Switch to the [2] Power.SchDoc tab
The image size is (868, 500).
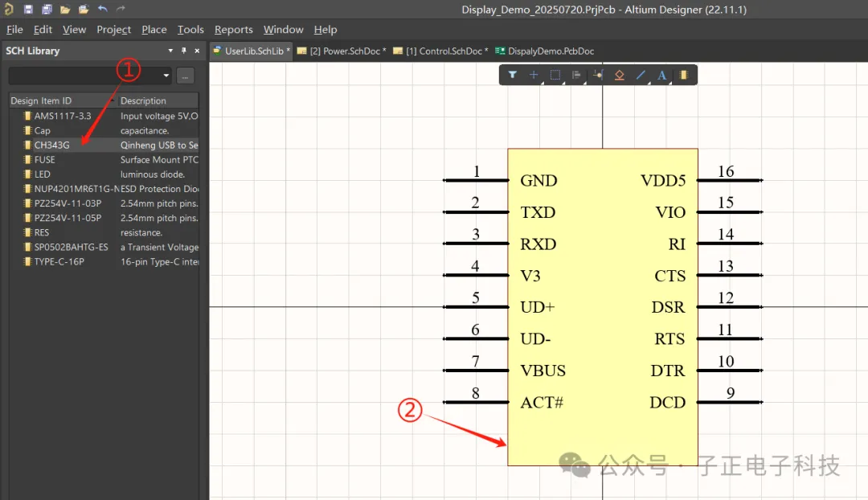point(342,51)
